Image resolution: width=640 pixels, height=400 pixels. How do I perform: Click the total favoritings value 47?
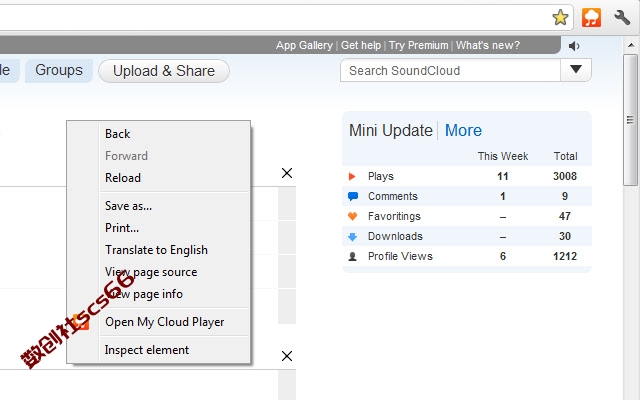[565, 216]
